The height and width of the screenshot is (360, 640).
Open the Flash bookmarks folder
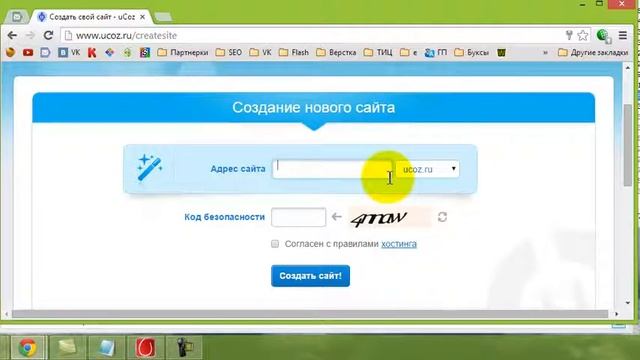[293, 52]
